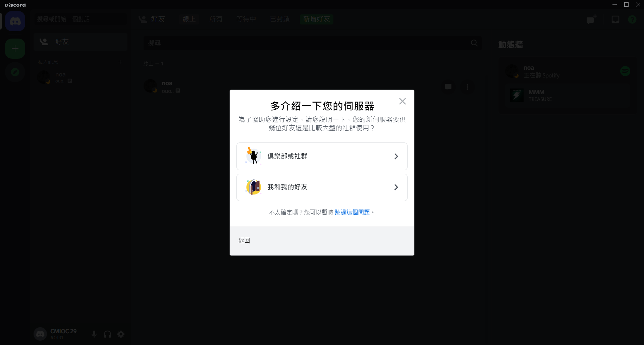Deafen using the headphones icon

point(108,334)
